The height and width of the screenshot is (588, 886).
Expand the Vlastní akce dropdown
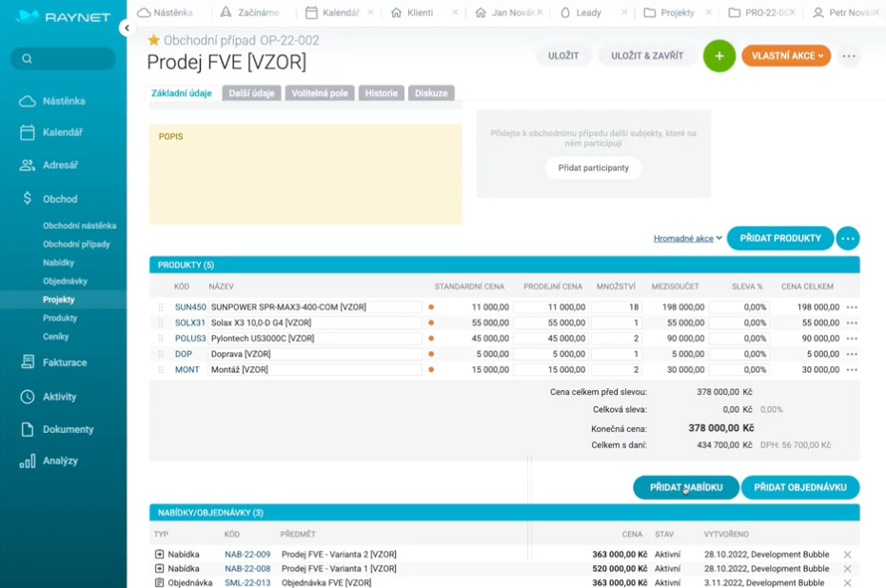pos(786,56)
